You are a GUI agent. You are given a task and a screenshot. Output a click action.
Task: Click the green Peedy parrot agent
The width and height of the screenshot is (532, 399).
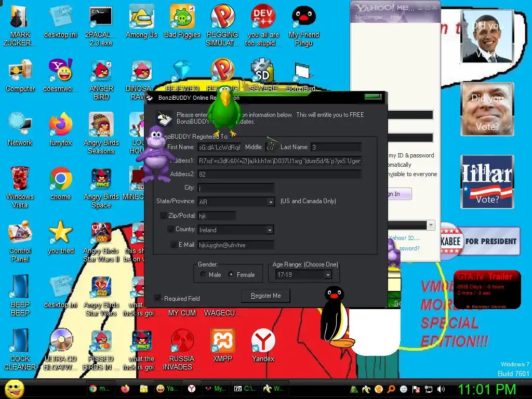coord(224,110)
